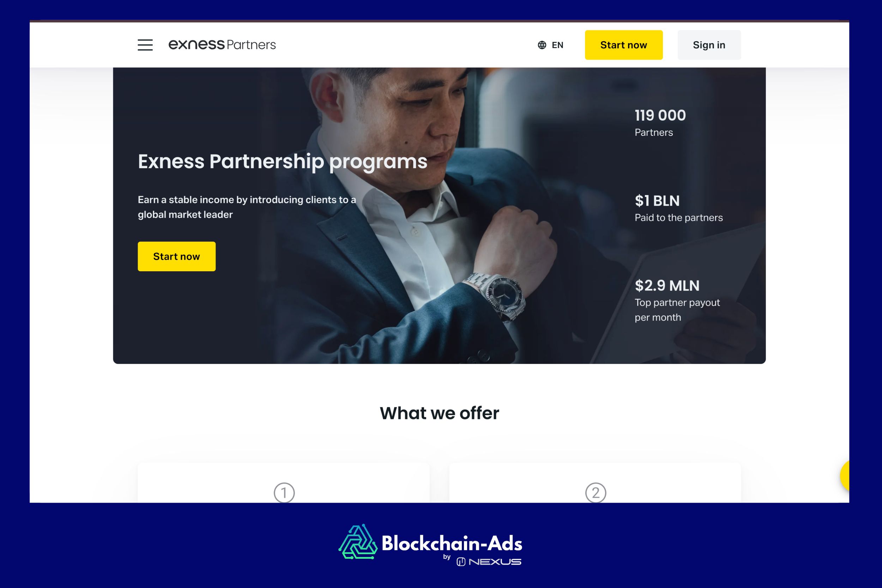Viewport: 882px width, 588px height.
Task: Click the Blockchain-Ads triangular logo icon
Action: (358, 542)
